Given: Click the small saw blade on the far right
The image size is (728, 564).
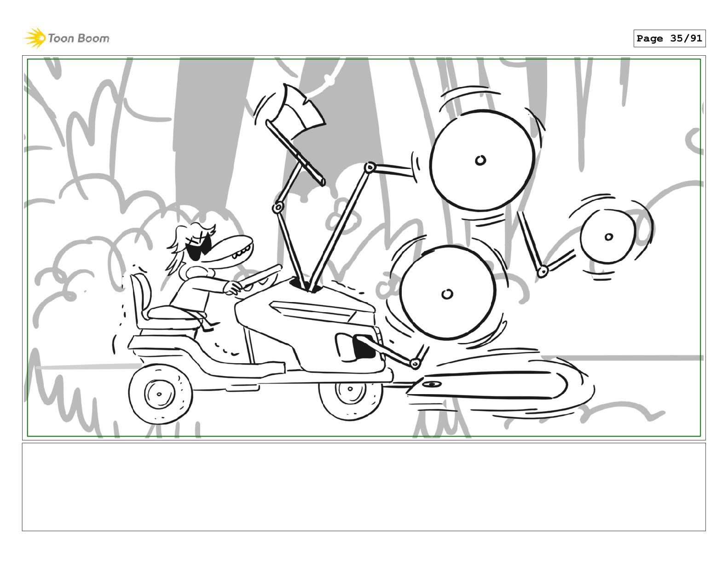Looking at the screenshot, I should (608, 237).
